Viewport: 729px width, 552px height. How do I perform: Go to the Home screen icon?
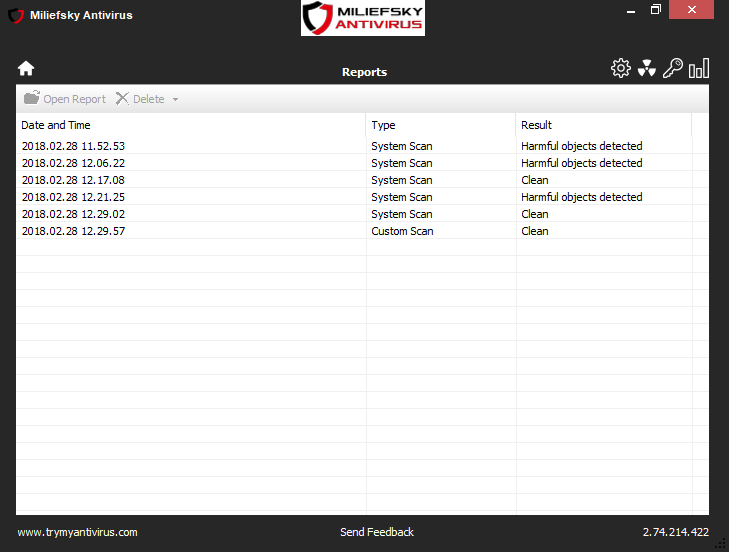(26, 68)
